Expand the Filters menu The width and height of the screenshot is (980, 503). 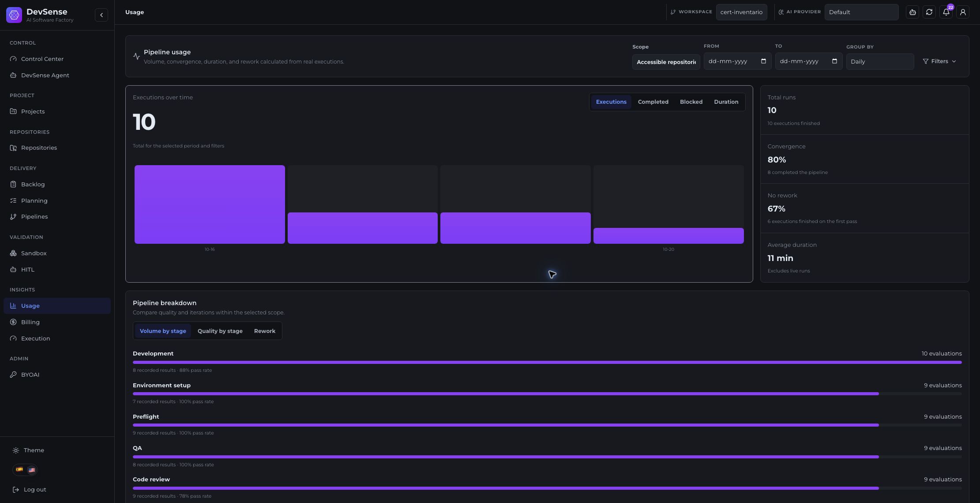click(939, 61)
